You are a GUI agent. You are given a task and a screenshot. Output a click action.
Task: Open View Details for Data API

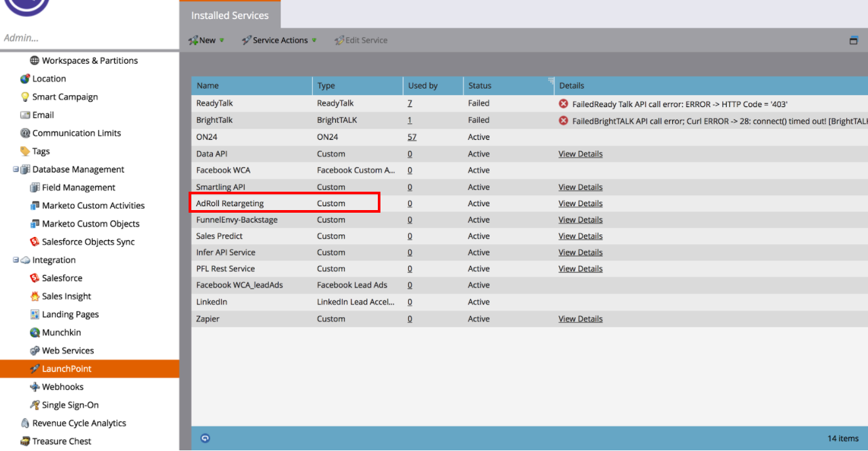pos(580,154)
